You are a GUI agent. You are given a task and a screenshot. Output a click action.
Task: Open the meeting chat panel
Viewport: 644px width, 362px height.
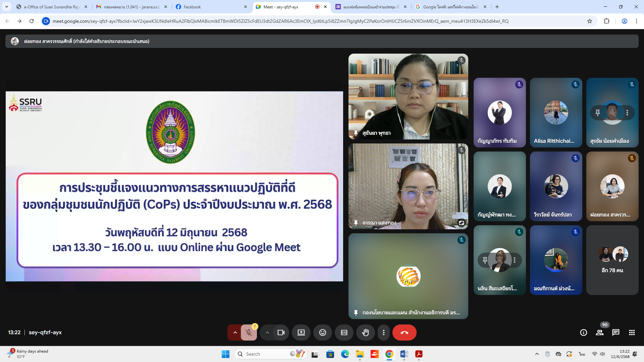615,333
